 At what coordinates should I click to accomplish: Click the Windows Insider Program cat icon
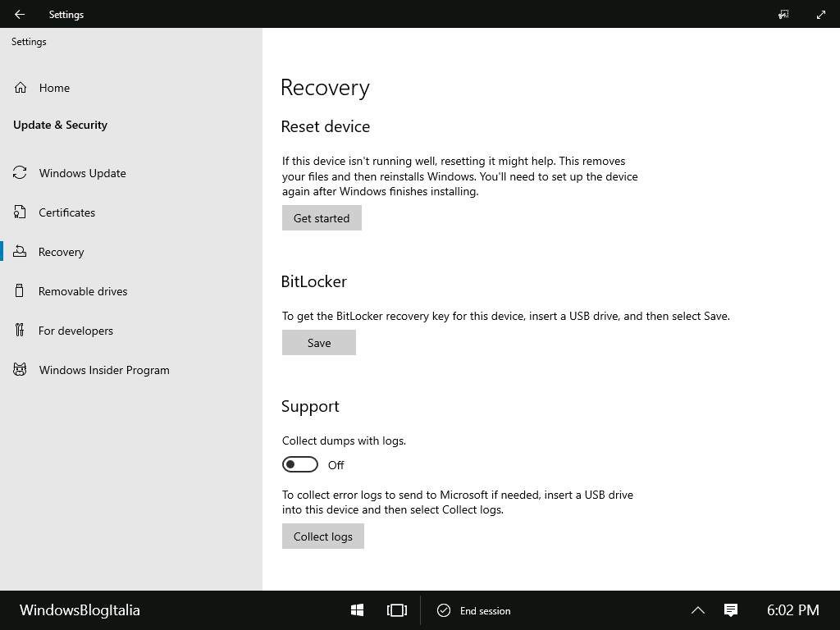[20, 370]
